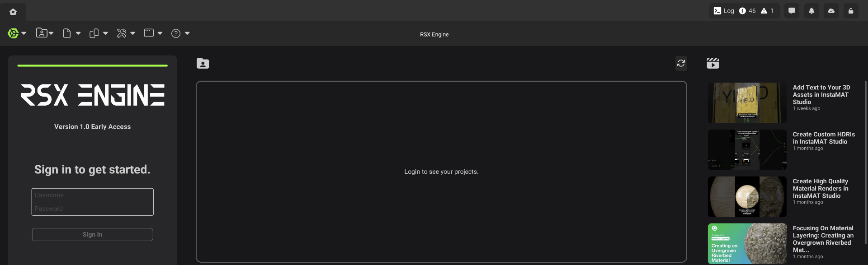Click the wrench and screwdriver tools icon
The image size is (868, 265).
tap(122, 33)
